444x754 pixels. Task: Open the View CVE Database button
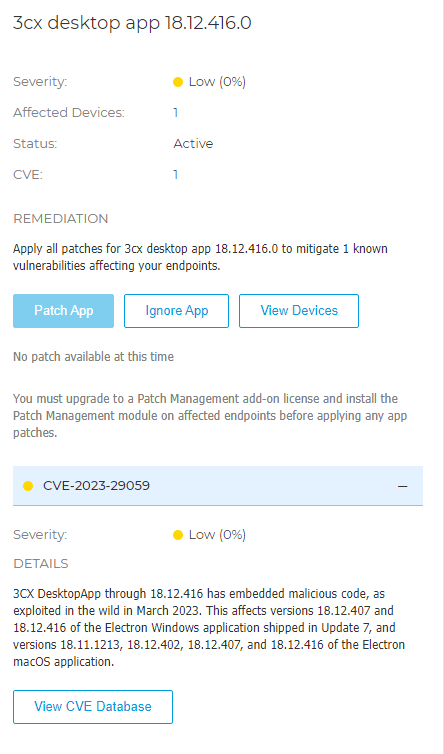click(x=93, y=706)
